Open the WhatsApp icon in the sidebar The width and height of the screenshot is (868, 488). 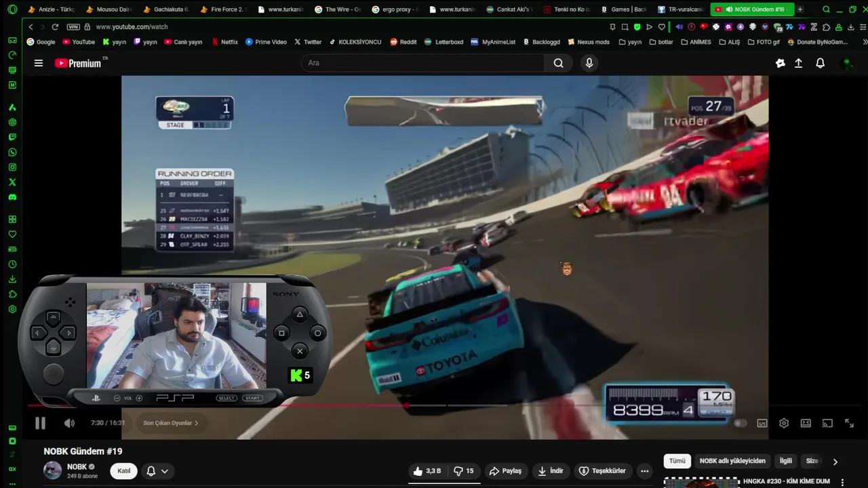point(12,152)
